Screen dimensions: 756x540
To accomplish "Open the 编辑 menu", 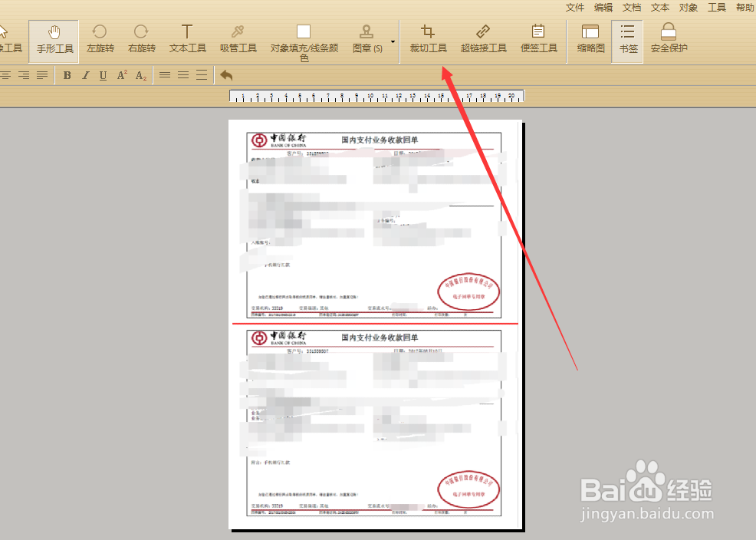I will 603,7.
